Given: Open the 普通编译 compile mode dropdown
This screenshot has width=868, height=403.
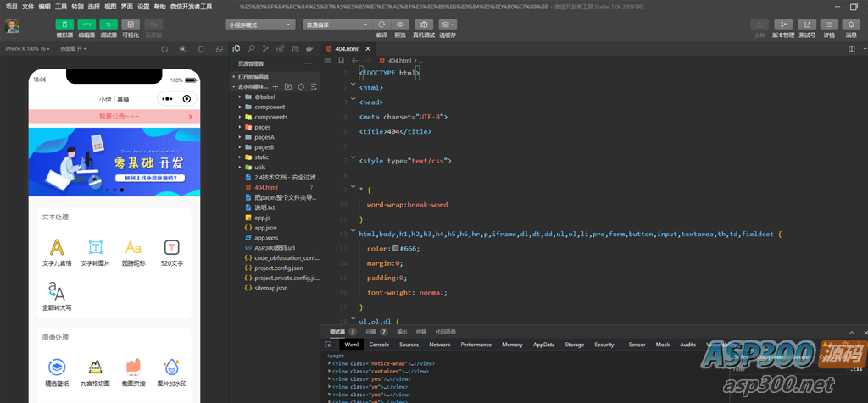Looking at the screenshot, I should click(337, 25).
